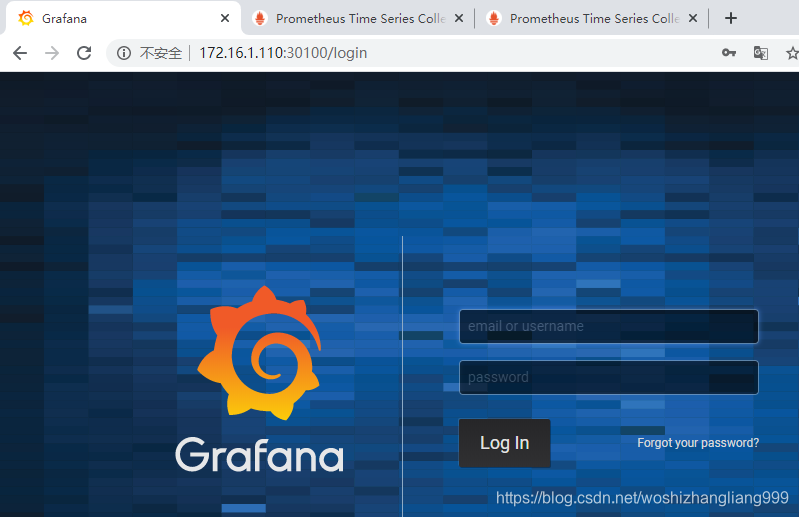Switch to second Prometheus Time Series tab

592,18
